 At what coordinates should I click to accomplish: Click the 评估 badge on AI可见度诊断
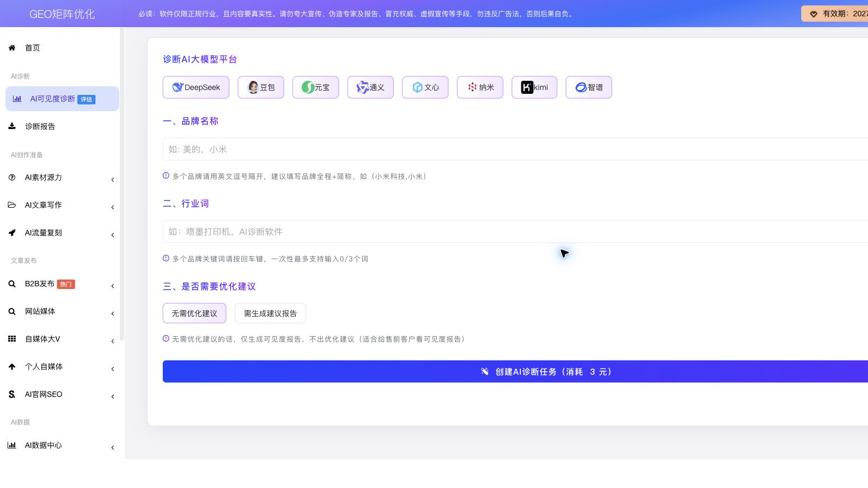pos(86,99)
